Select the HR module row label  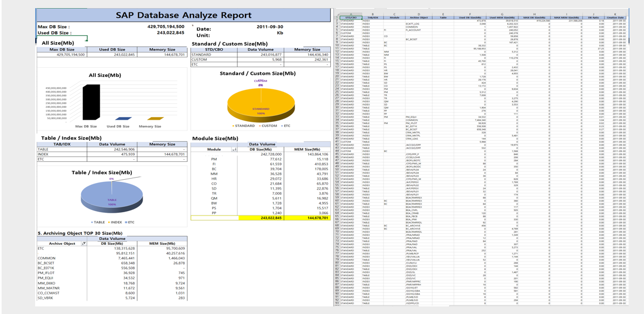pos(214,178)
